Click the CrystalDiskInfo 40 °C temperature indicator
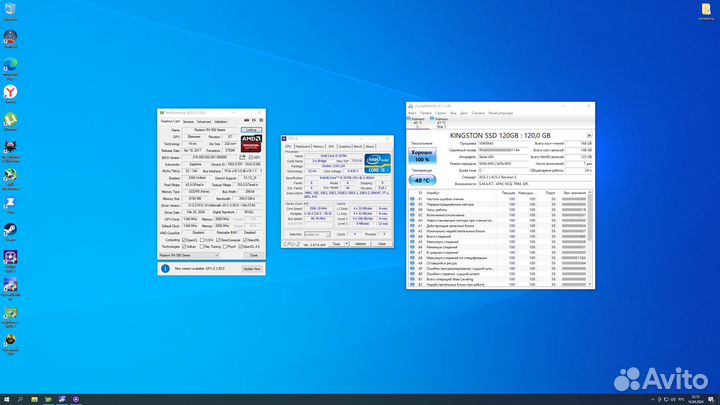This screenshot has width=720, height=405. coord(422,179)
